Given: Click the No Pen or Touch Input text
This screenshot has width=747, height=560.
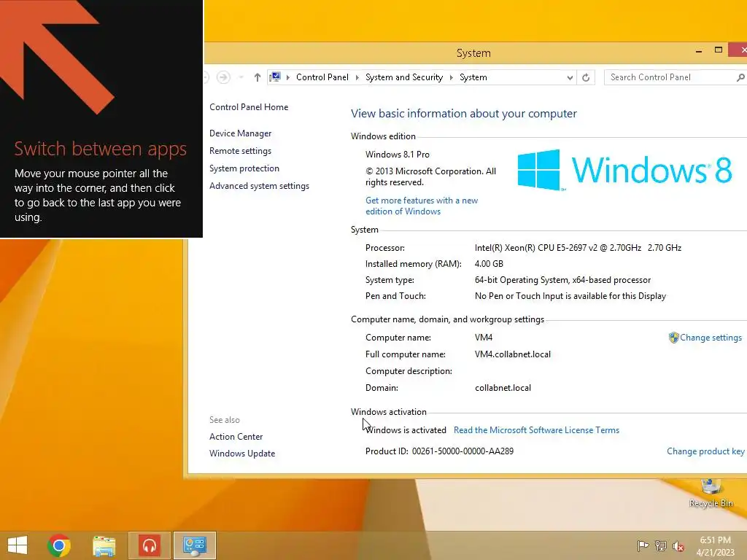Looking at the screenshot, I should coord(570,296).
